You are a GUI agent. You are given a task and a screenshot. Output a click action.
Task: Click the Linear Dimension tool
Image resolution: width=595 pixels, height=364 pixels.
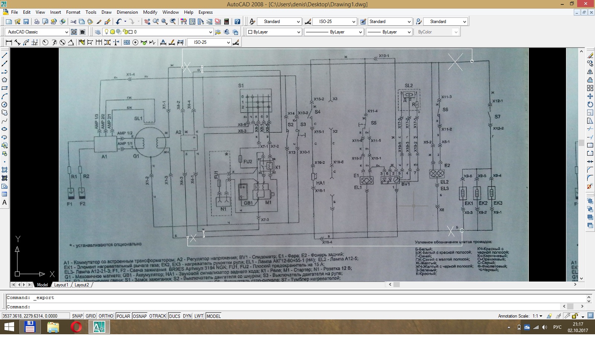pos(9,42)
